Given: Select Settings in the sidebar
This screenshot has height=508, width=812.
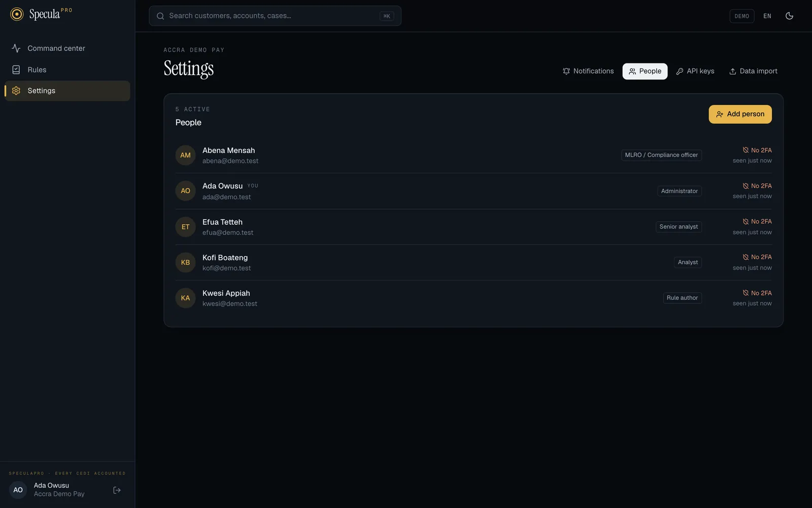Looking at the screenshot, I should coord(67,90).
